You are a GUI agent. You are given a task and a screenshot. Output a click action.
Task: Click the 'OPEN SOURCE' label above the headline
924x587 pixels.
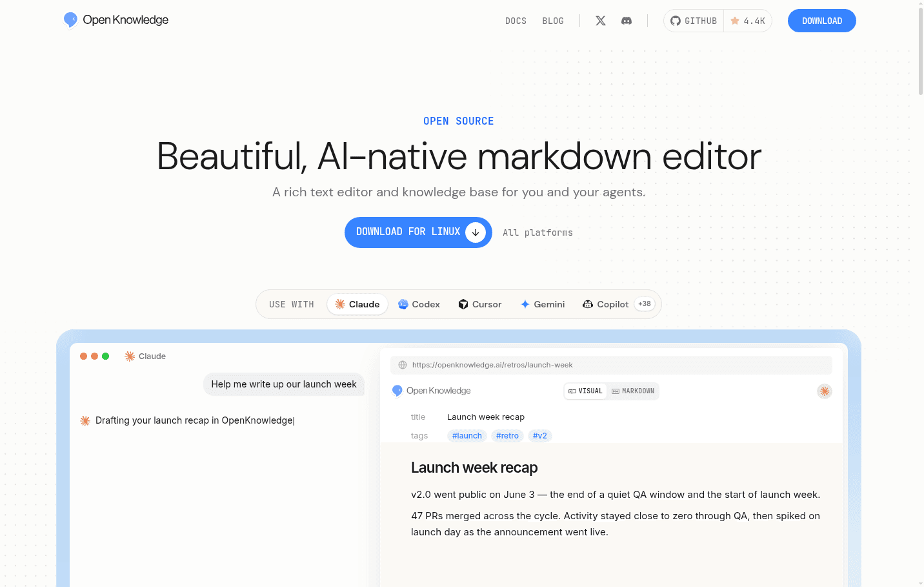(459, 121)
